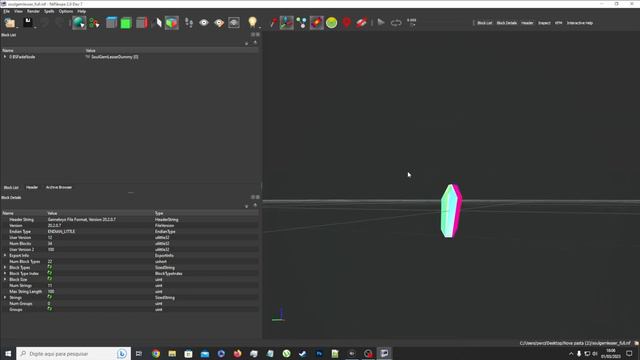The height and width of the screenshot is (360, 640).
Task: Open Steam from the taskbar
Action: [x=302, y=353]
